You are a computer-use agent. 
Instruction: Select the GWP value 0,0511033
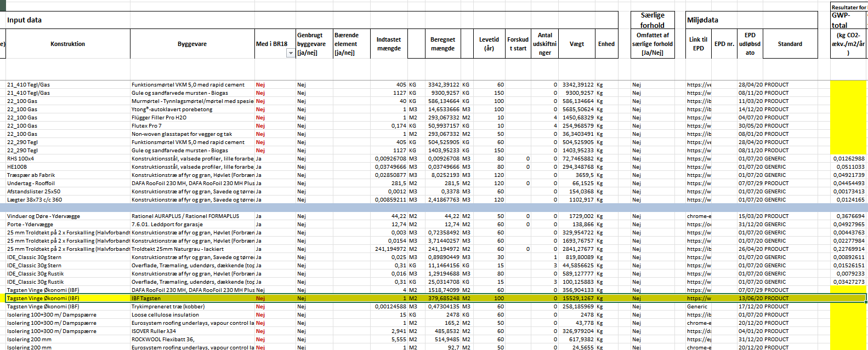[x=848, y=167]
